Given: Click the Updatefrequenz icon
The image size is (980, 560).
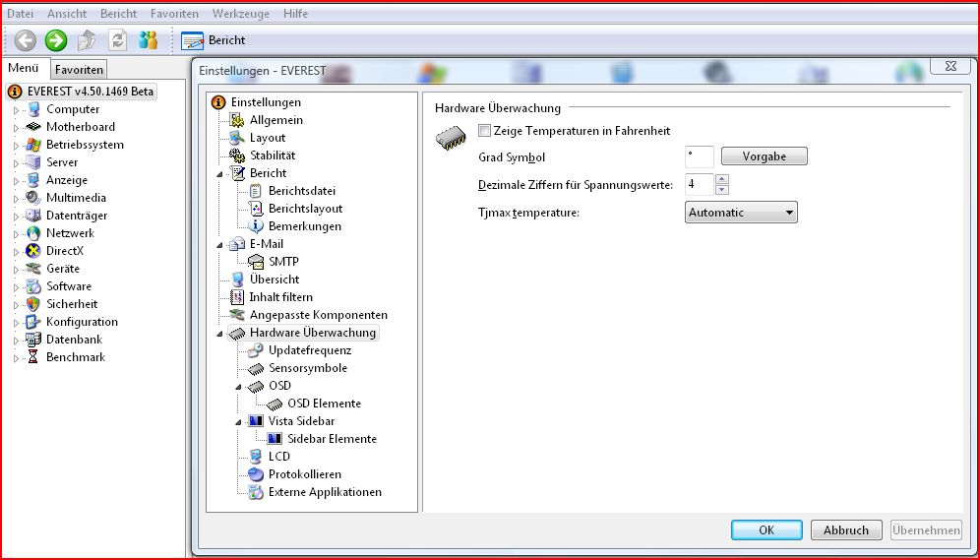Looking at the screenshot, I should tap(256, 350).
